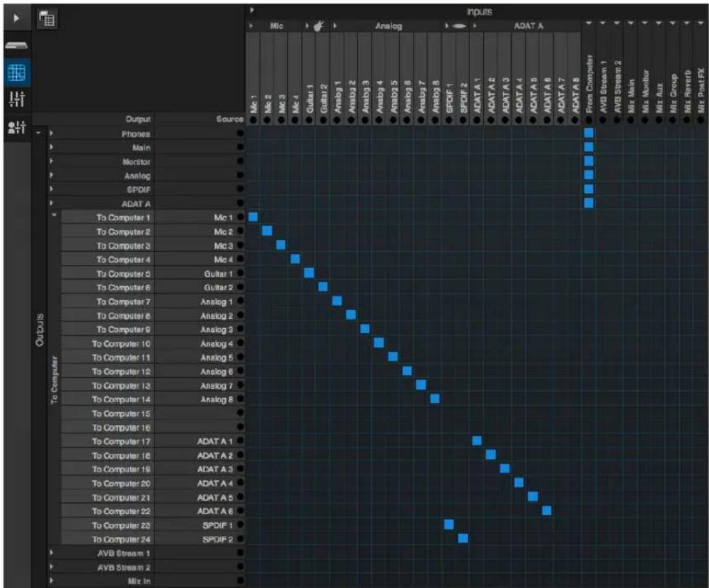
Task: Collapse the ADAT A inputs group header
Action: (x=475, y=26)
